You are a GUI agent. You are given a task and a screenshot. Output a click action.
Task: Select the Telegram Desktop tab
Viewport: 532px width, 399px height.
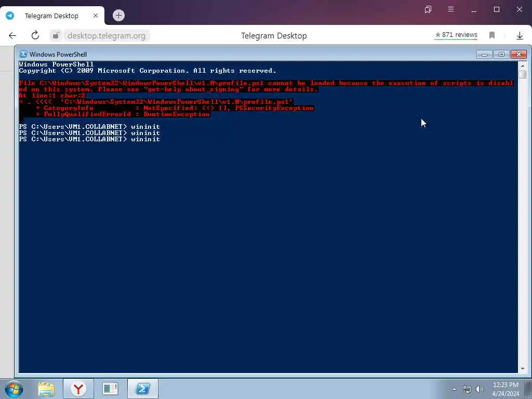tap(51, 16)
